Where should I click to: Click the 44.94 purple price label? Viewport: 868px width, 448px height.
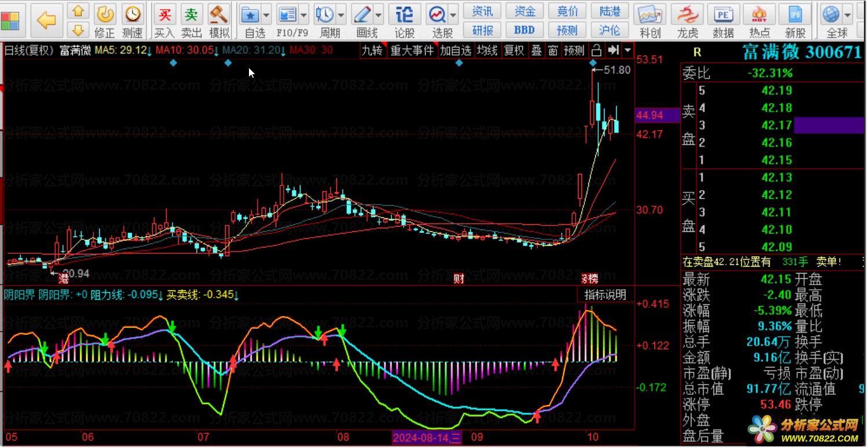(657, 115)
